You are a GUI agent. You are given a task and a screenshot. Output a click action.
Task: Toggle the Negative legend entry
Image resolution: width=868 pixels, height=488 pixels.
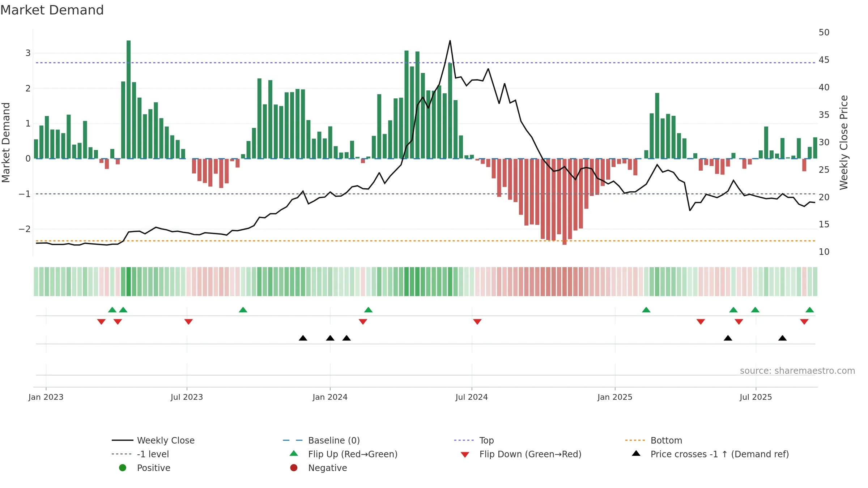pyautogui.click(x=318, y=468)
